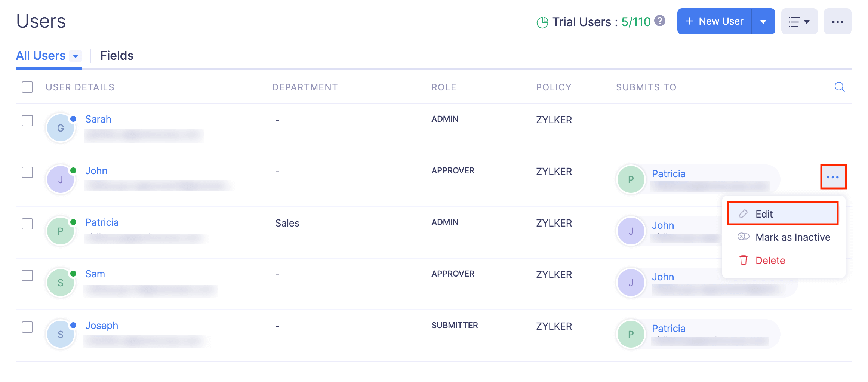Viewport: 868px width, 382px height.
Task: Check the select-all users checkbox
Action: pyautogui.click(x=27, y=87)
